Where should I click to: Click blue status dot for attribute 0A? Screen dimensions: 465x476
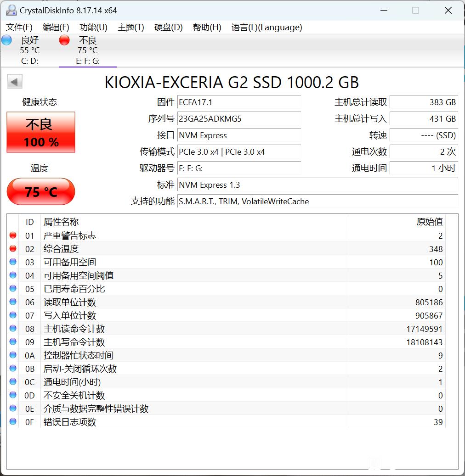13,355
